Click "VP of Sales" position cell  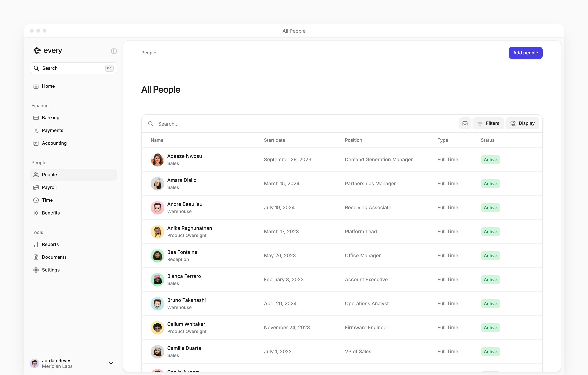358,352
